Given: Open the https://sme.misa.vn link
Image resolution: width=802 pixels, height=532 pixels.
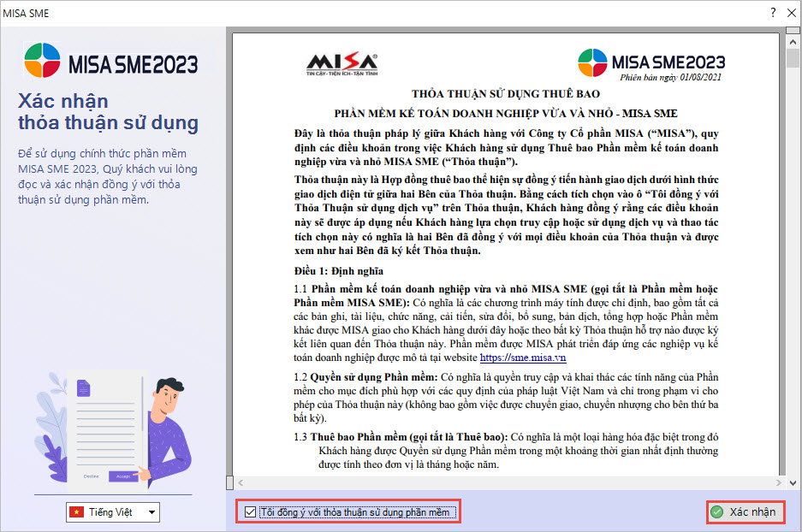Looking at the screenshot, I should [x=522, y=358].
